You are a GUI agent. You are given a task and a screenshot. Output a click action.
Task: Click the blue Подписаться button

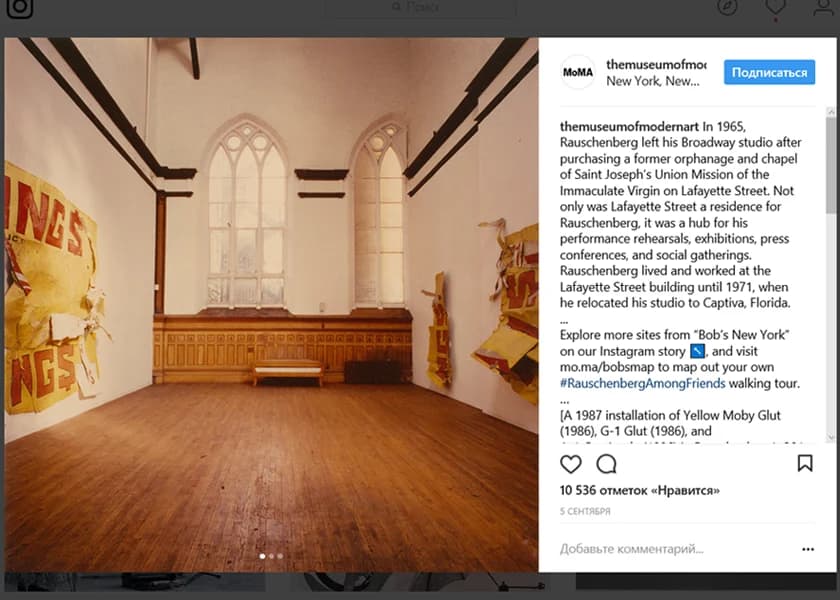point(769,72)
